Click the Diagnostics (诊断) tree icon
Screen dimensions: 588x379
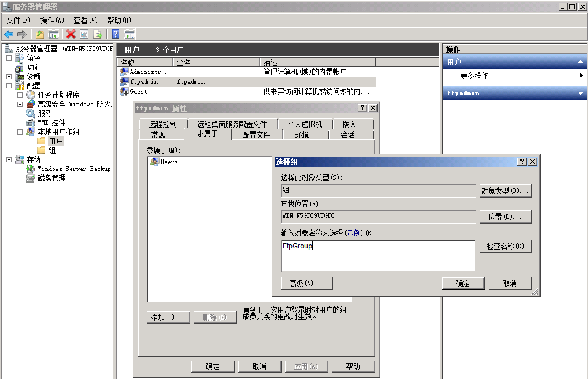(20, 76)
